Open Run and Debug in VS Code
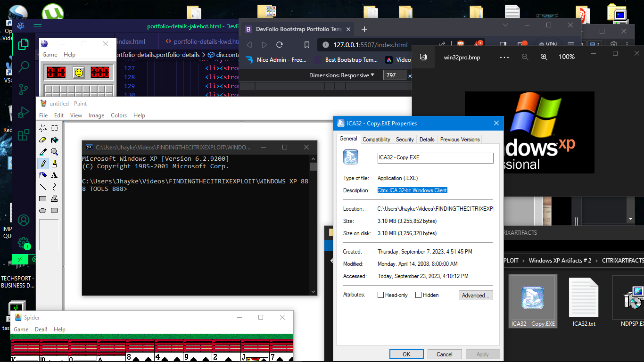 tap(23, 113)
